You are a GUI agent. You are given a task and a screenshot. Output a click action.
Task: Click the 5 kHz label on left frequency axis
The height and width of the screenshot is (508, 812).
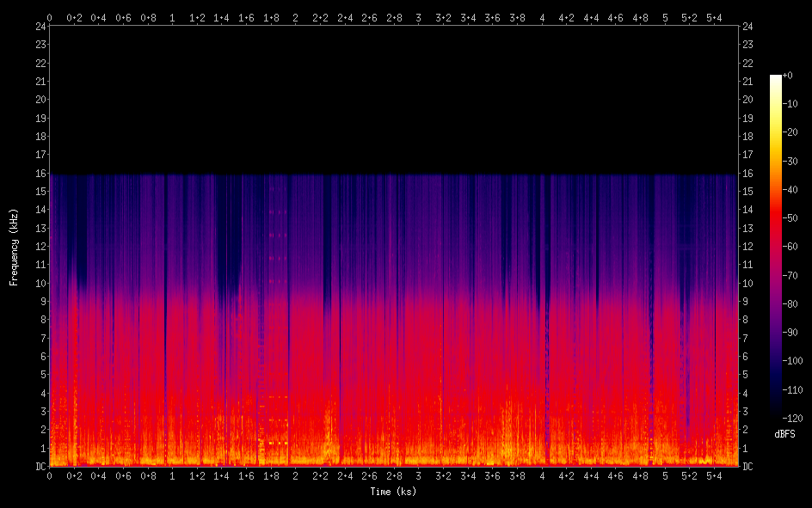point(42,375)
